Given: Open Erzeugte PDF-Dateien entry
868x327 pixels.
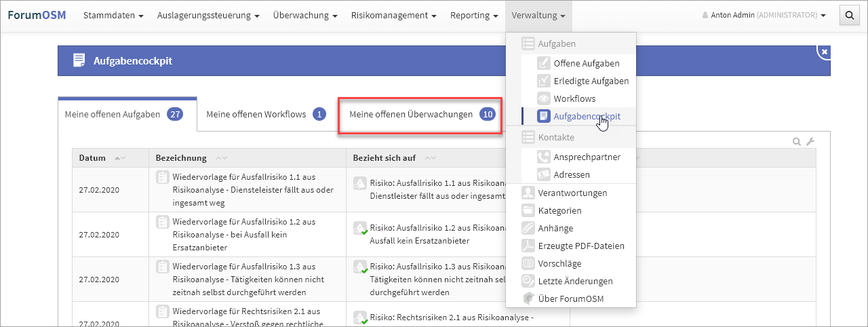Looking at the screenshot, I should tap(580, 246).
